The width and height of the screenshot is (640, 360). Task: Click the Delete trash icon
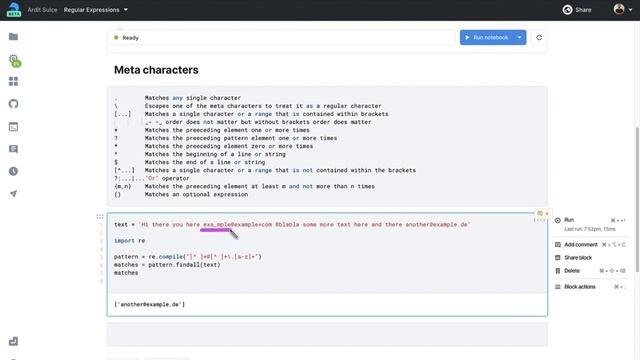click(x=558, y=271)
